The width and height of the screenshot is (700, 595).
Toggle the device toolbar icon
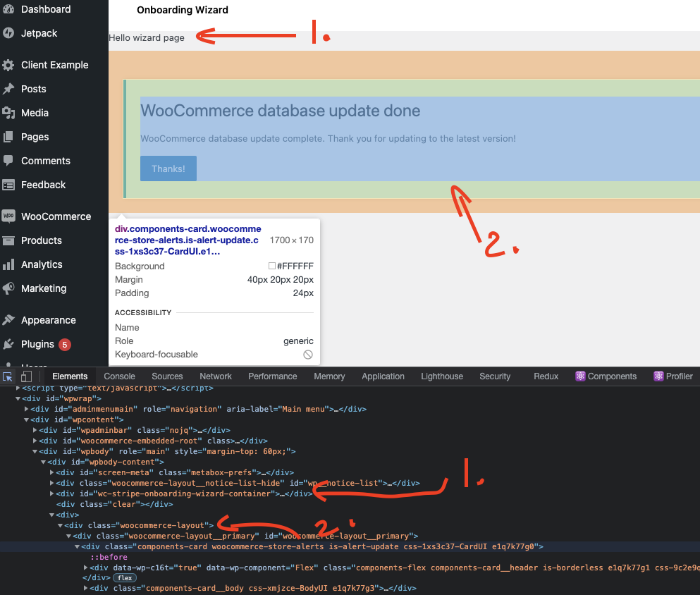click(x=26, y=376)
